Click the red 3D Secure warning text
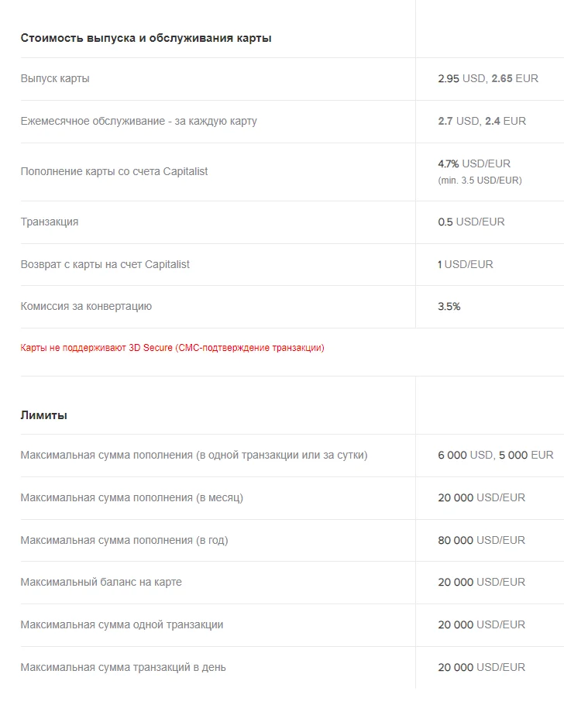 172,348
